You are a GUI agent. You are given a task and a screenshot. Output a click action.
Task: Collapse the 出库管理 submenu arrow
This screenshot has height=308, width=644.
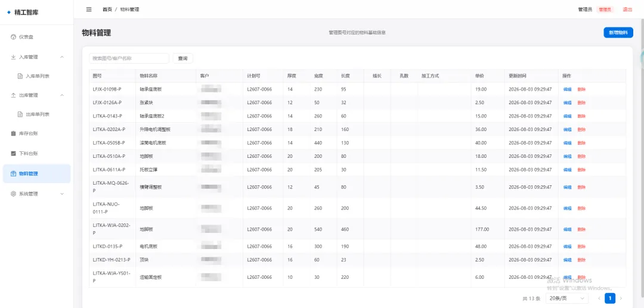[62, 95]
